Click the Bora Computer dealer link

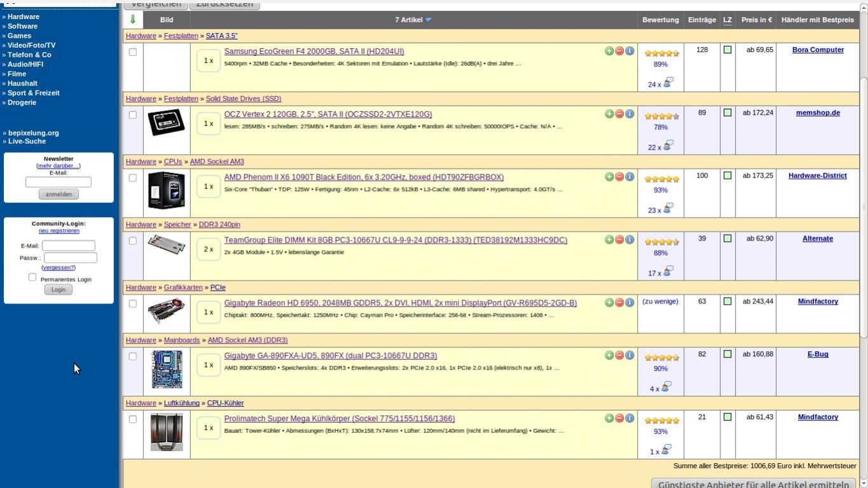click(818, 50)
